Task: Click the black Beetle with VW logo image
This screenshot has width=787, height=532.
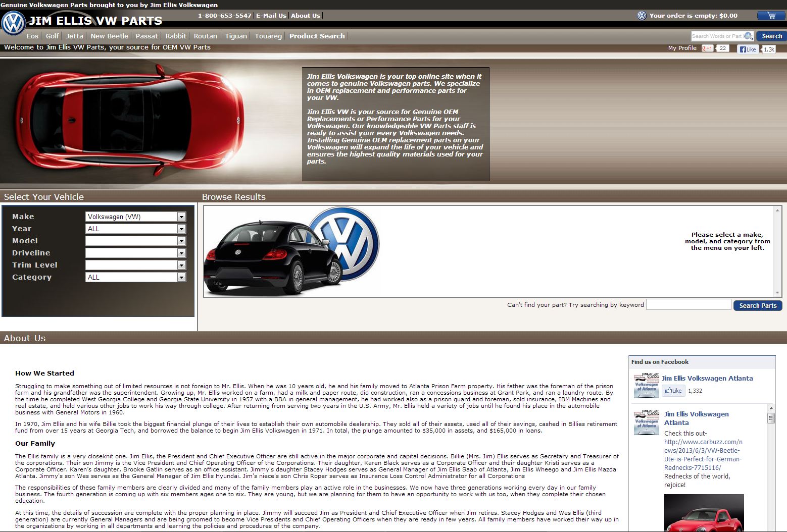Action: [x=291, y=251]
